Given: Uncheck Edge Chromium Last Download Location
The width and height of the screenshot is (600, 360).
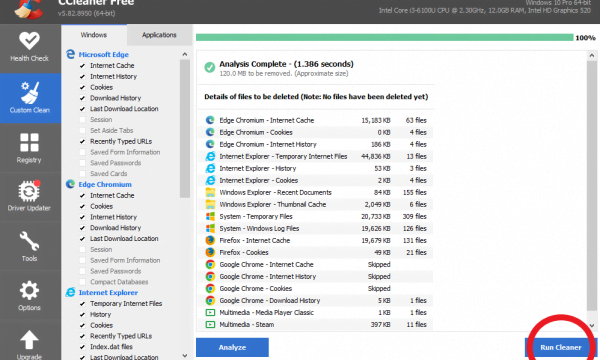Looking at the screenshot, I should pyautogui.click(x=82, y=239).
